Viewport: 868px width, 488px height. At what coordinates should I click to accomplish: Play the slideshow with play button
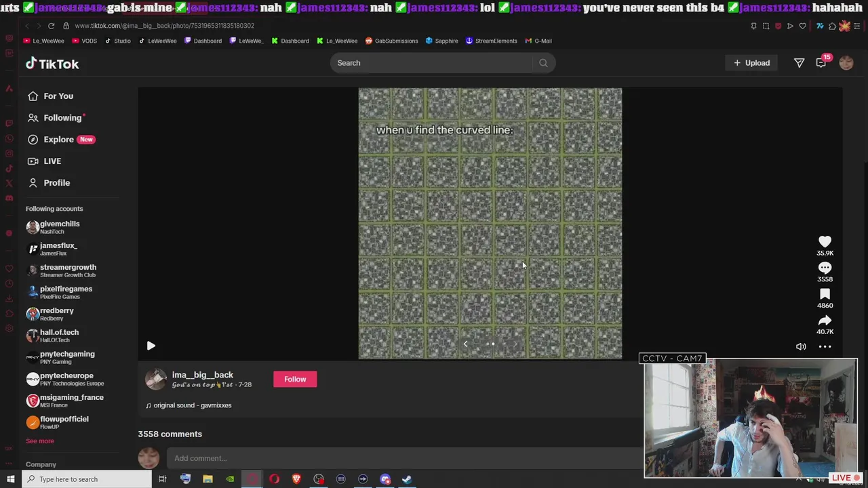[x=151, y=346]
